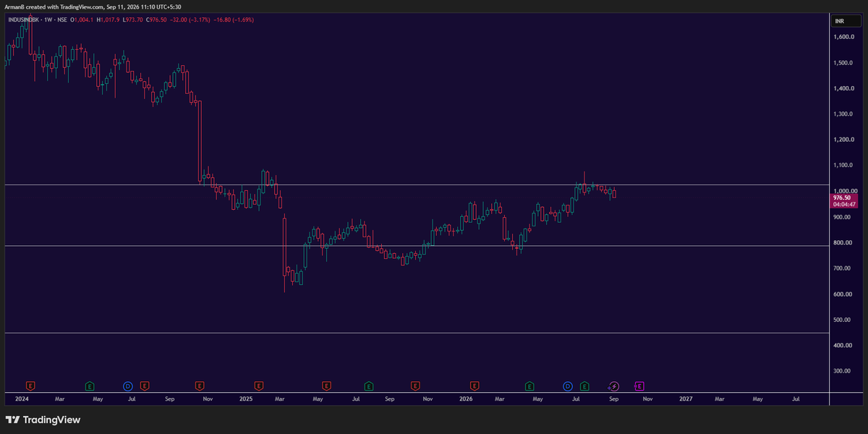Click the magenta upcoming earnings marker before Nov 2026
The image size is (868, 434).
[639, 386]
